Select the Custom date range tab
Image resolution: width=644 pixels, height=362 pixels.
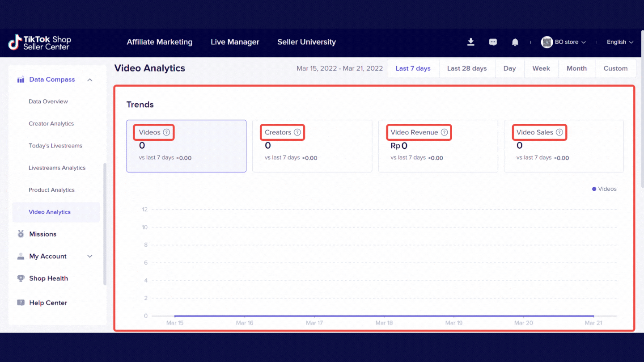click(x=615, y=68)
